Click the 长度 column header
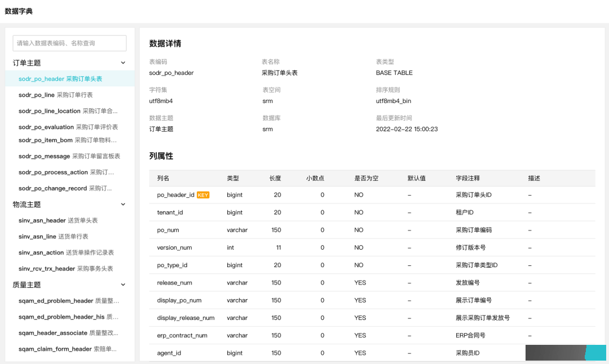This screenshot has width=609, height=364. 275,179
